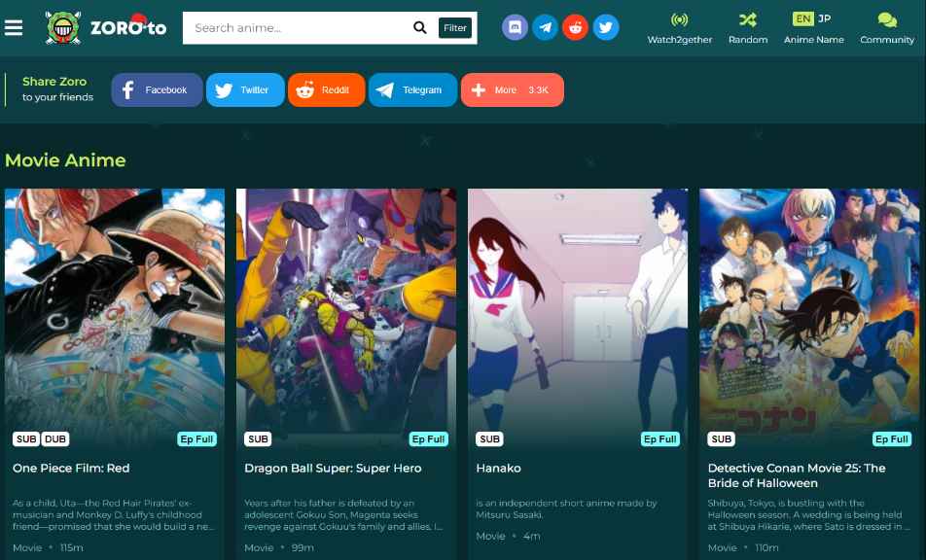Click the Telegram social icon in header
Viewport: 926px width, 560px height.
[546, 27]
